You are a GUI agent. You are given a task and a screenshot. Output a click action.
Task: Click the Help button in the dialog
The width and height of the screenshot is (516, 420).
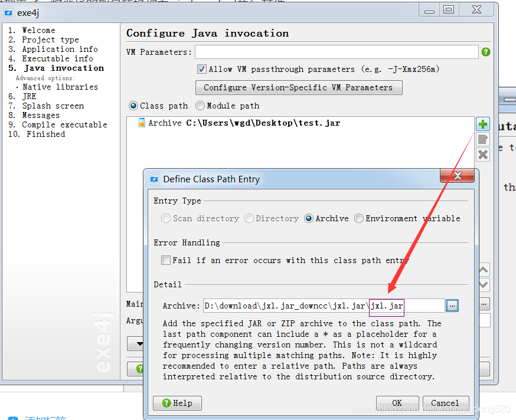(177, 403)
